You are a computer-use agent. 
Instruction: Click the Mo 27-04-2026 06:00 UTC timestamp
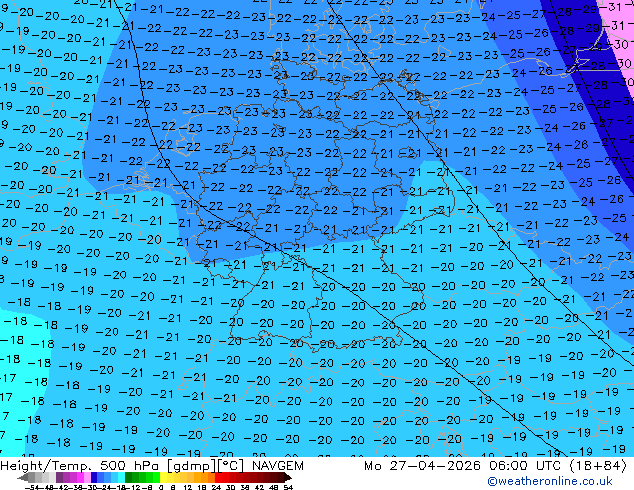pyautogui.click(x=465, y=466)
